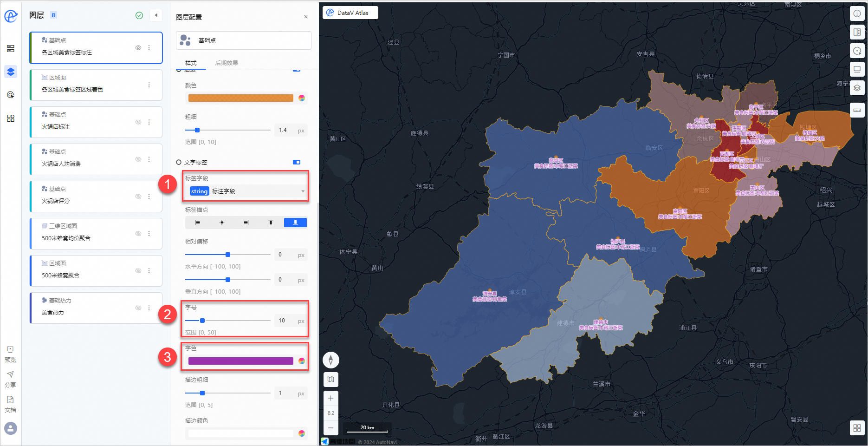Screen dimensions: 868x446
Task: Click the grid icon at map bottom right
Action: 857,428
